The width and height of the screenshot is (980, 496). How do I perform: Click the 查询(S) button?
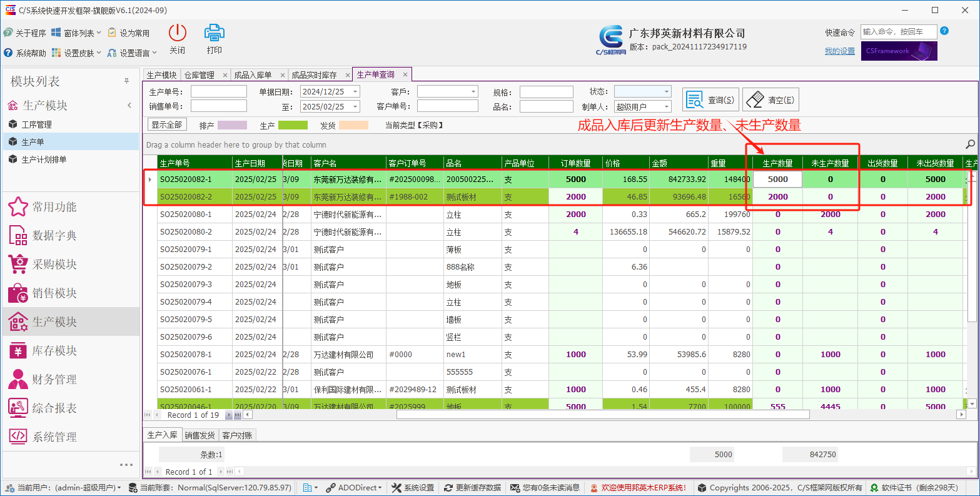click(x=710, y=99)
